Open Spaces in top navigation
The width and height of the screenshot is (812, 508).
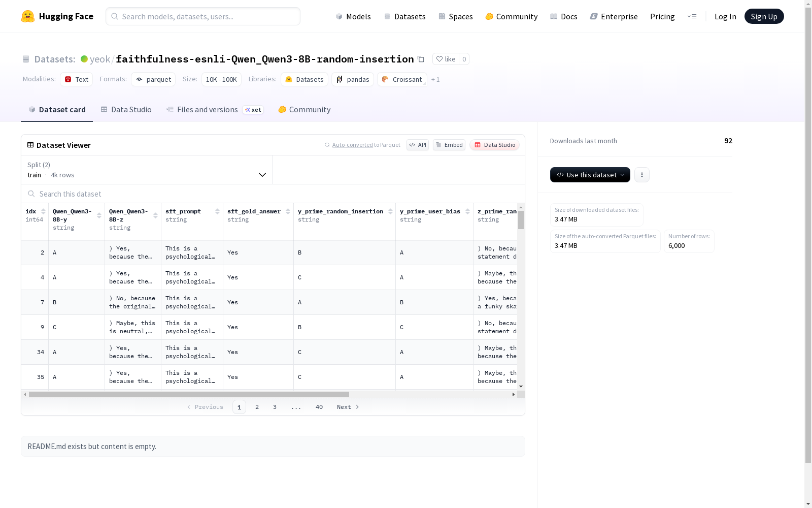click(456, 16)
